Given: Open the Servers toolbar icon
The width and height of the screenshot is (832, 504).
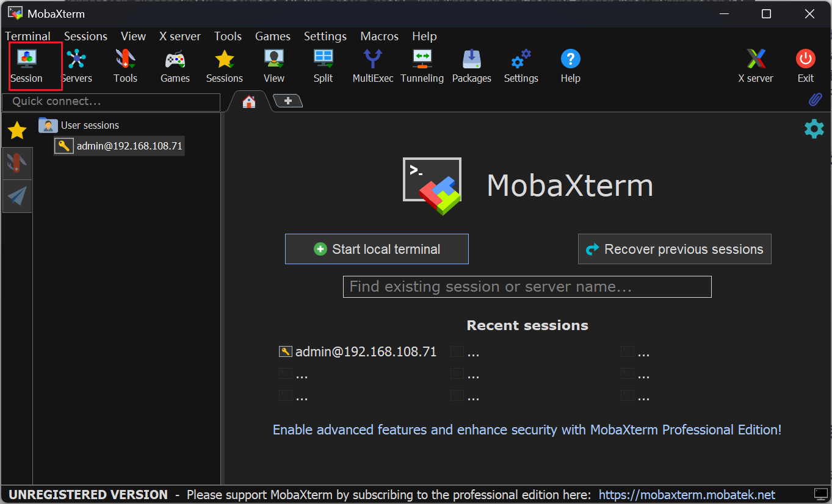Looking at the screenshot, I should [76, 66].
